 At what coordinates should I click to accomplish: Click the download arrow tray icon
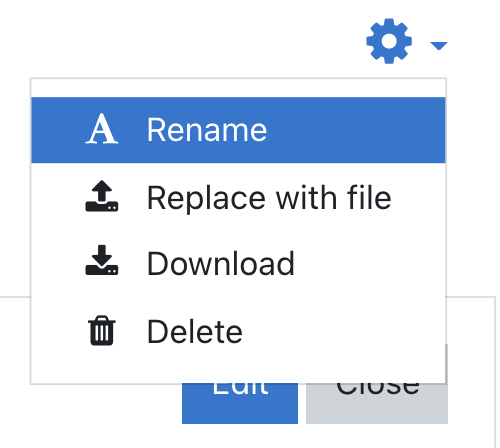[102, 260]
